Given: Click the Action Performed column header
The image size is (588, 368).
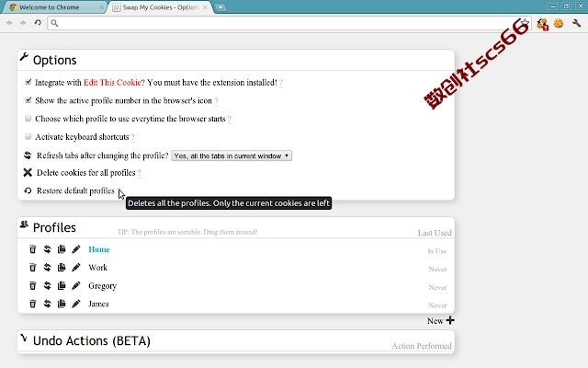Looking at the screenshot, I should pos(422,346).
